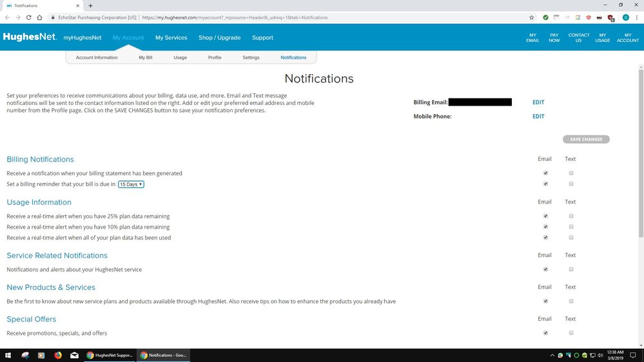Switch to the Account Information tab
Image resolution: width=644 pixels, height=362 pixels.
pyautogui.click(x=97, y=58)
